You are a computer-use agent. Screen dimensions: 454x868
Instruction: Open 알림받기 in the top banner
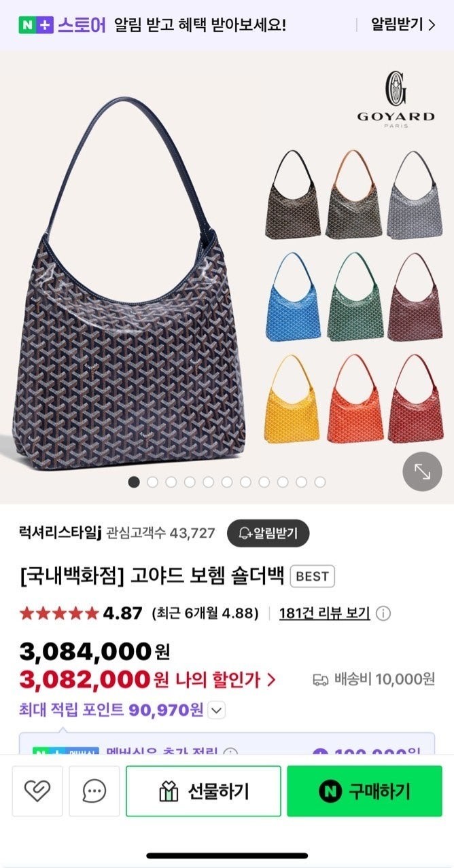pos(402,25)
